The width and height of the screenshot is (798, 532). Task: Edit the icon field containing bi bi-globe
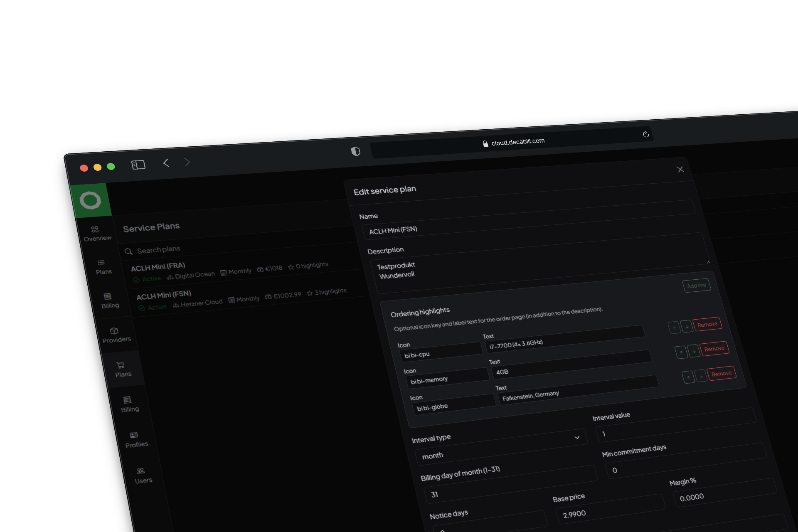click(x=454, y=404)
